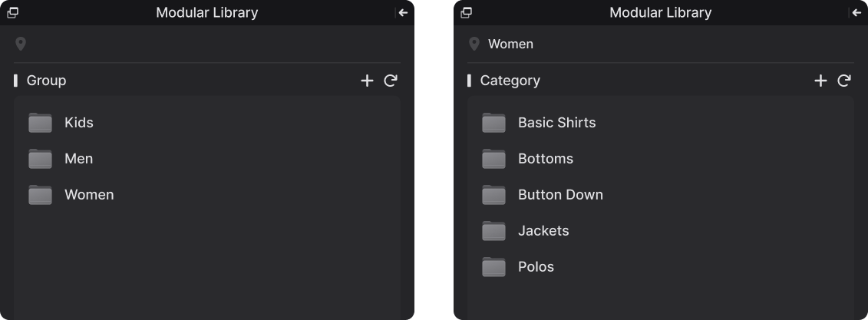868x320 pixels.
Task: Click pop-out window icon in Women panel
Action: tap(466, 12)
